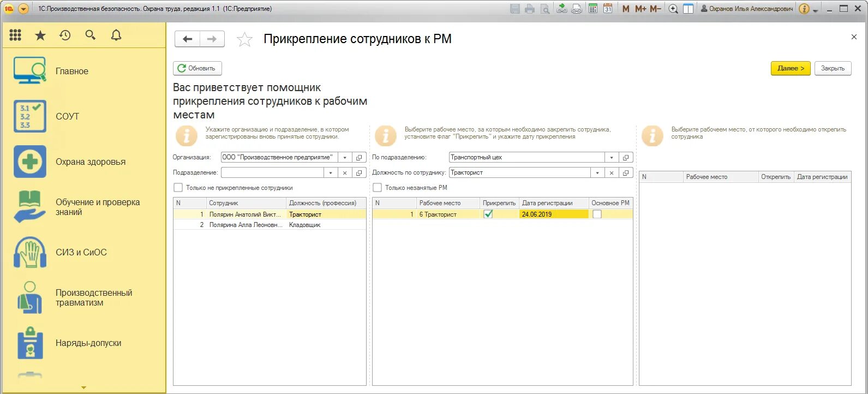
Task: Expand the Подразделение dropdown
Action: tap(331, 172)
